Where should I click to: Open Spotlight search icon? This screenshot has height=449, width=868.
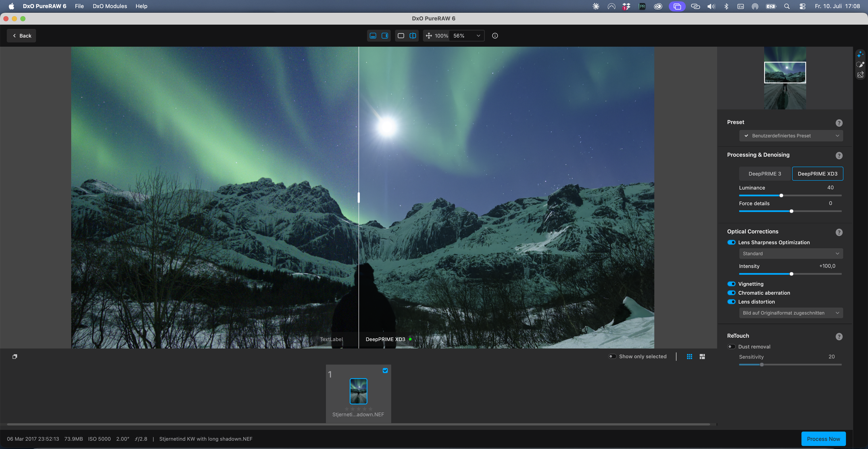click(787, 6)
